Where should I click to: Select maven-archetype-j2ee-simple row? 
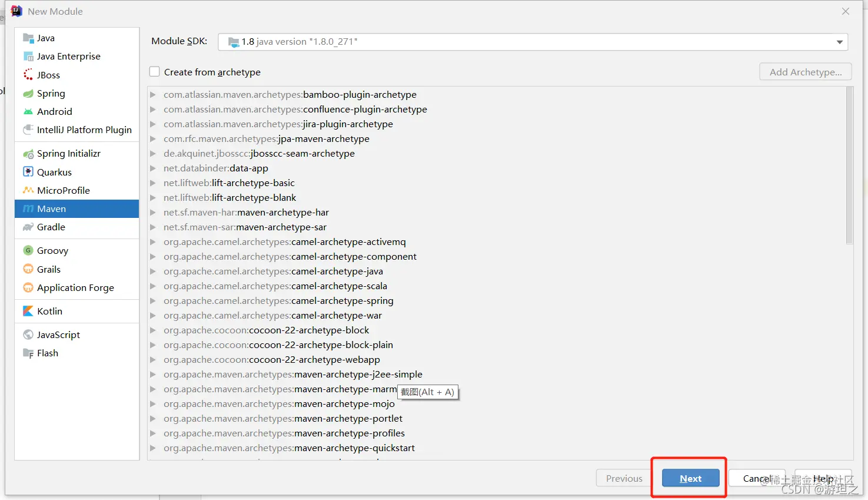click(x=497, y=375)
